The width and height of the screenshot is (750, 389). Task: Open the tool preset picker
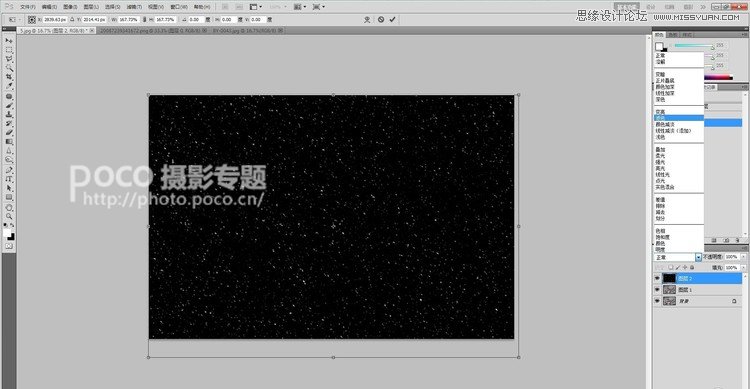point(14,20)
